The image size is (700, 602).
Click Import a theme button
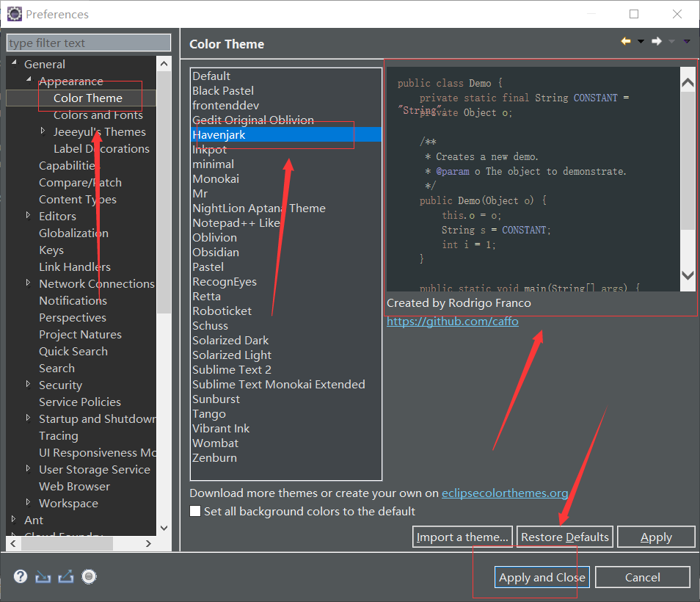[462, 537]
